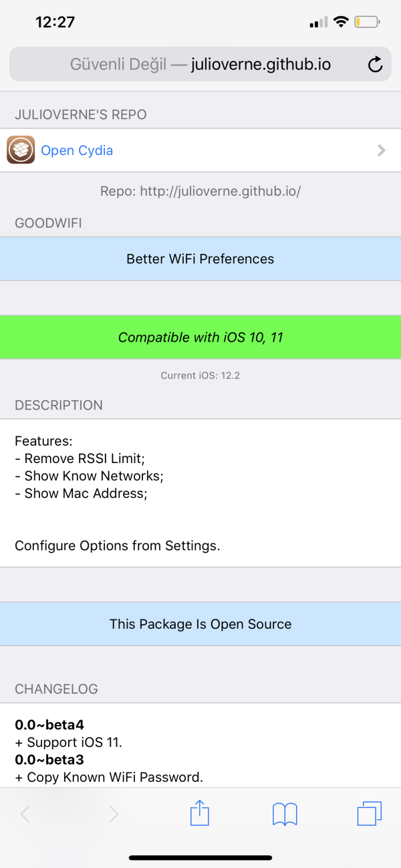Open the bookmarks book icon
Screen dimensions: 401x868
tap(285, 814)
